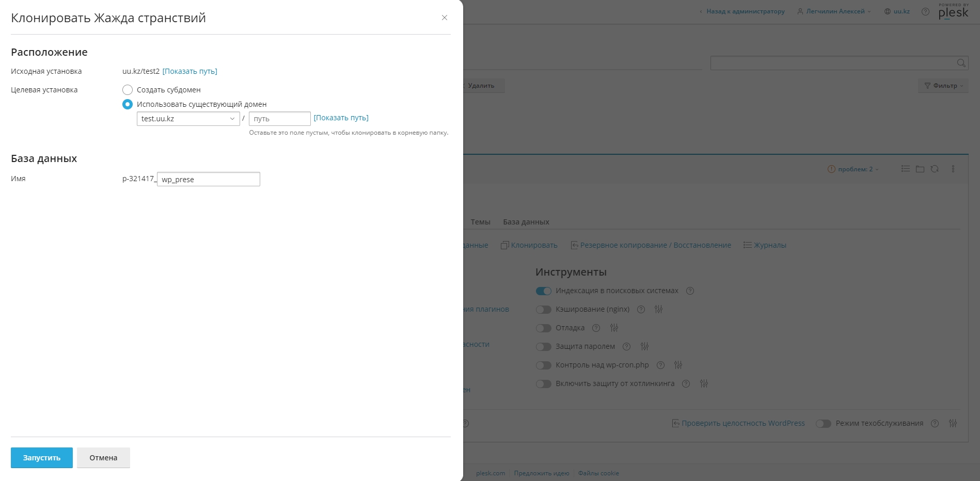Switch to the Темы tab

click(x=480, y=222)
